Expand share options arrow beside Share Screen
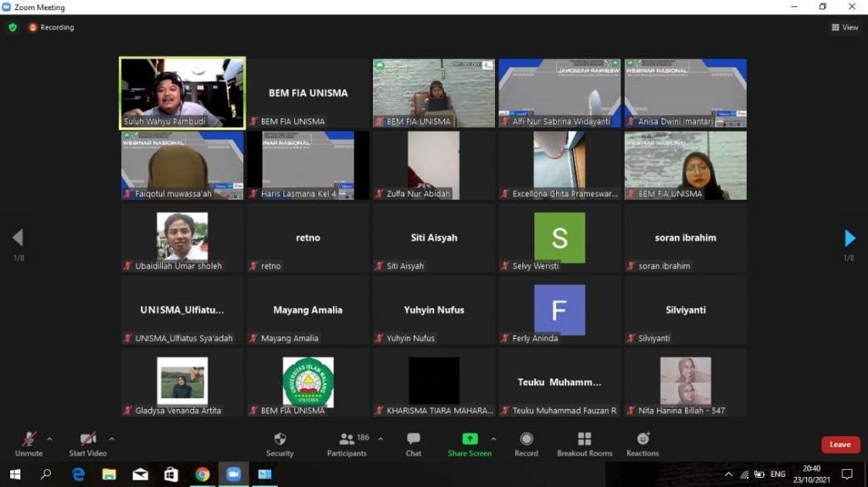Image resolution: width=868 pixels, height=487 pixels. click(493, 439)
